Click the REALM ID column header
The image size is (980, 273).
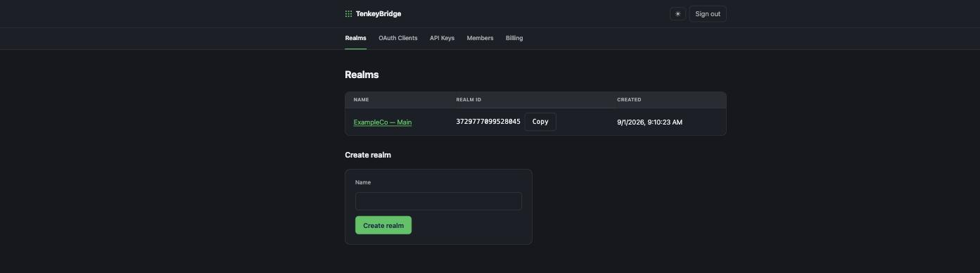(469, 100)
